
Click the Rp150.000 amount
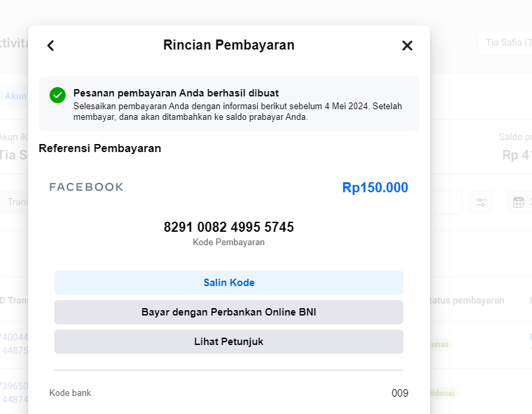click(x=375, y=188)
